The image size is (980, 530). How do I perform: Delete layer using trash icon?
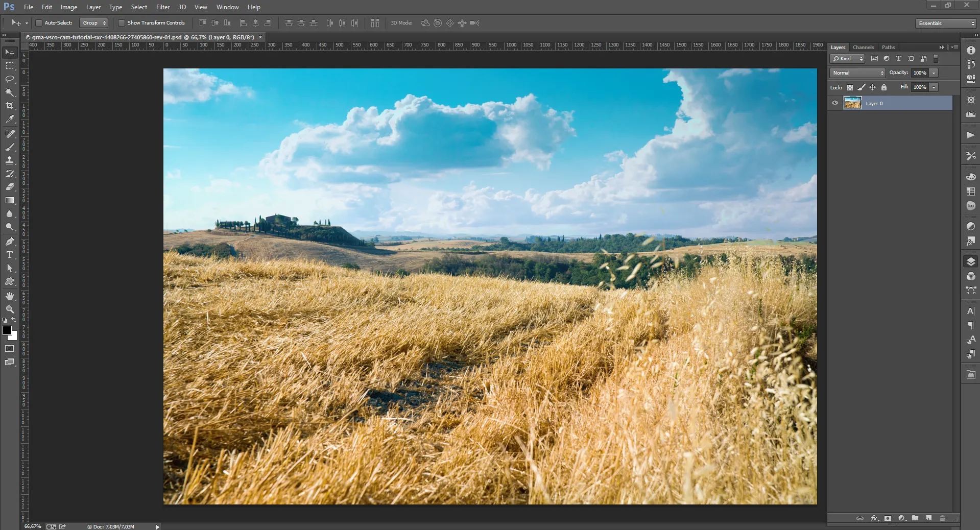[942, 518]
